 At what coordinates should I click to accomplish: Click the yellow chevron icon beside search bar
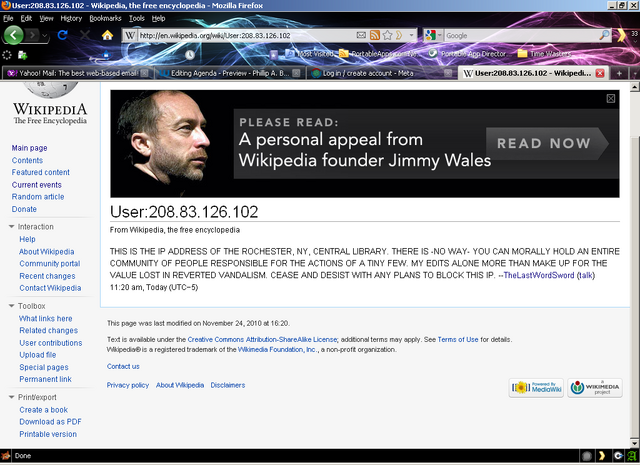point(621,35)
